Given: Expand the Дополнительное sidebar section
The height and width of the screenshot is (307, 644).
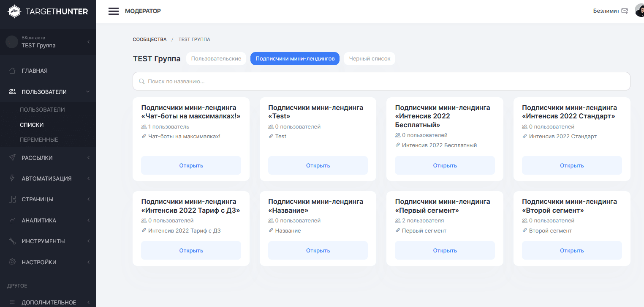Looking at the screenshot, I should [49, 302].
